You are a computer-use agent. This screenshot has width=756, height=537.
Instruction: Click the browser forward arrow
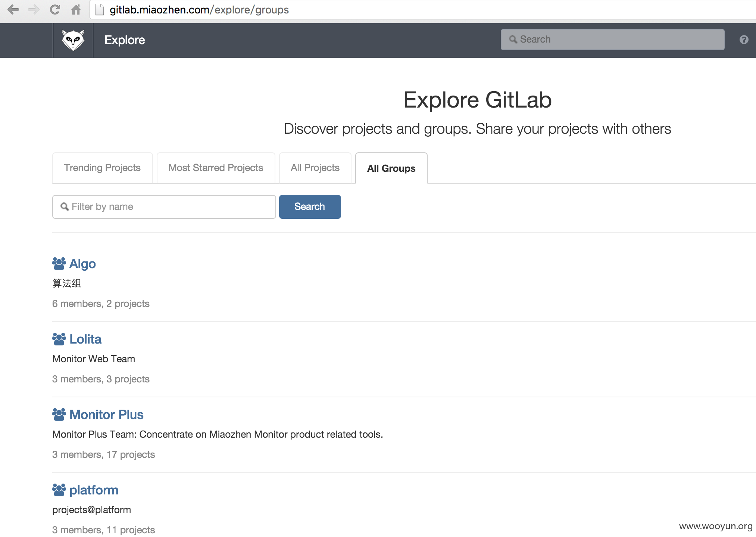point(34,9)
